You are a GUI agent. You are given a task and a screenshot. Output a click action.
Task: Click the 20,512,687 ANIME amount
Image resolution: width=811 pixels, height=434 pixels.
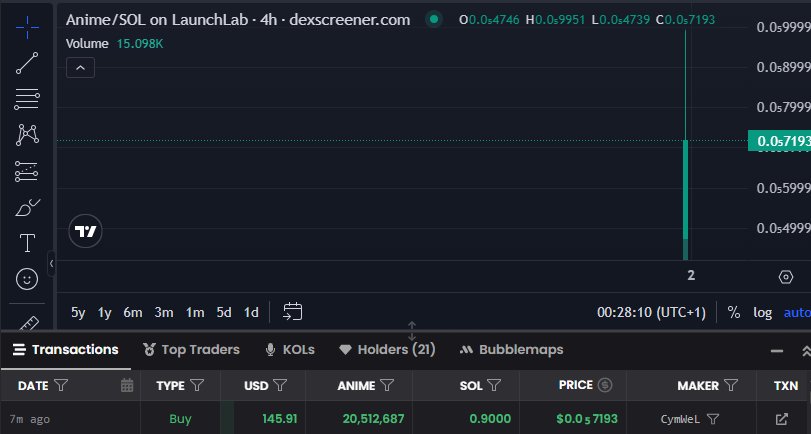pos(373,419)
